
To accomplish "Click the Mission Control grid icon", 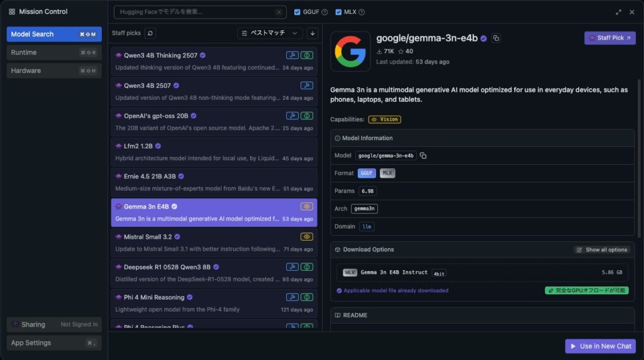I will click(x=12, y=12).
